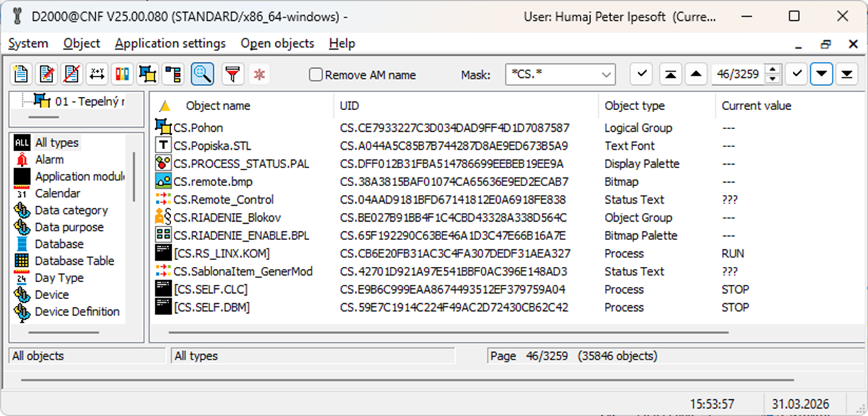Open the Mask dropdown list
The height and width of the screenshot is (416, 868).
point(606,75)
